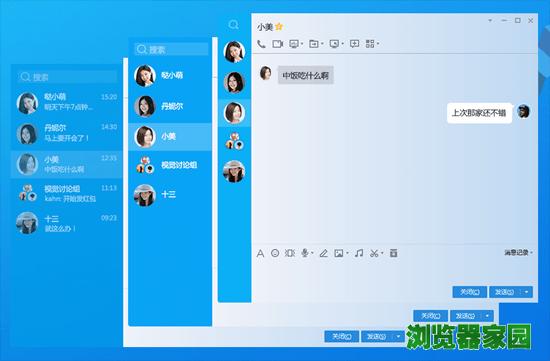
Task: Select the group avatar in the avatar-only strip
Action: 234,141
